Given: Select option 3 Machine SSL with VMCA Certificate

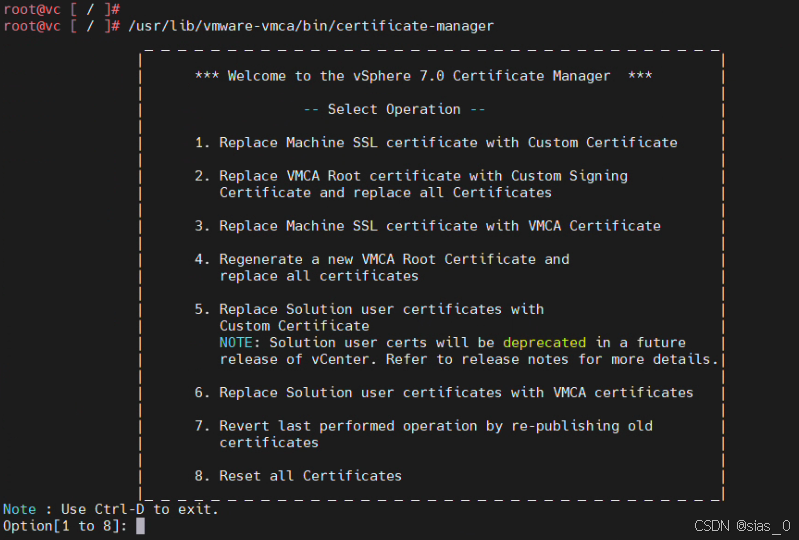Looking at the screenshot, I should [x=428, y=226].
